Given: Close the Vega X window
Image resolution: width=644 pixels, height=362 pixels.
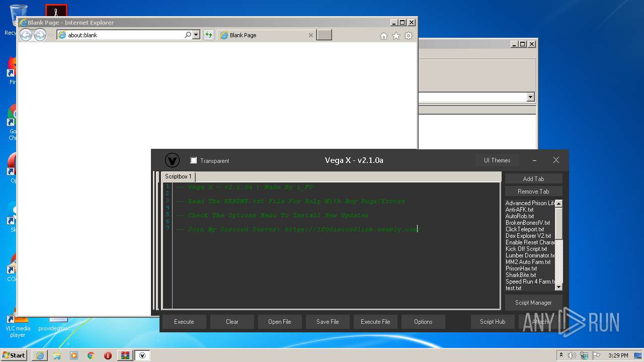Looking at the screenshot, I should pyautogui.click(x=556, y=160).
